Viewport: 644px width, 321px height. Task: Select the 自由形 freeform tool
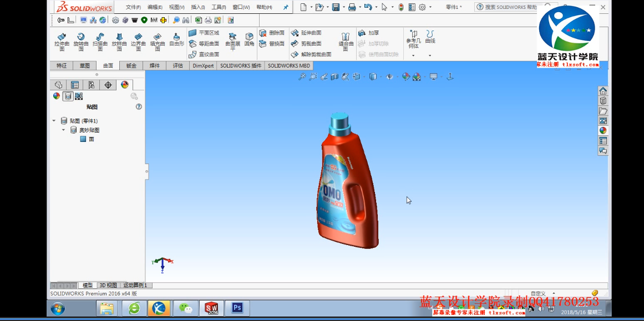point(176,39)
